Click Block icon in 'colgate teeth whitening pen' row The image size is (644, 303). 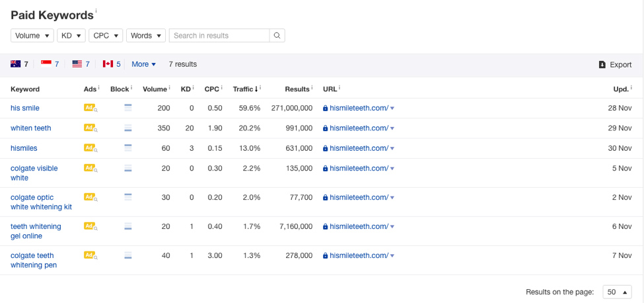[127, 255]
